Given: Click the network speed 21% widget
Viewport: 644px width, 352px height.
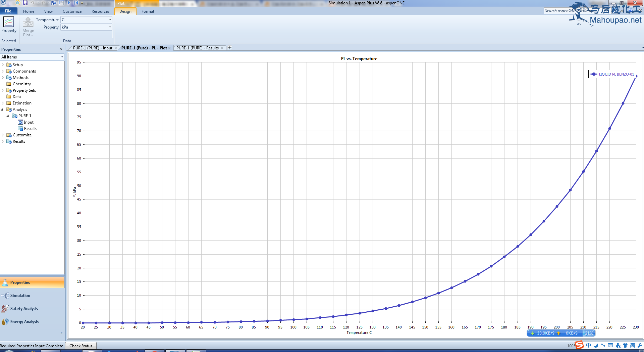Looking at the screenshot, I should [561, 333].
